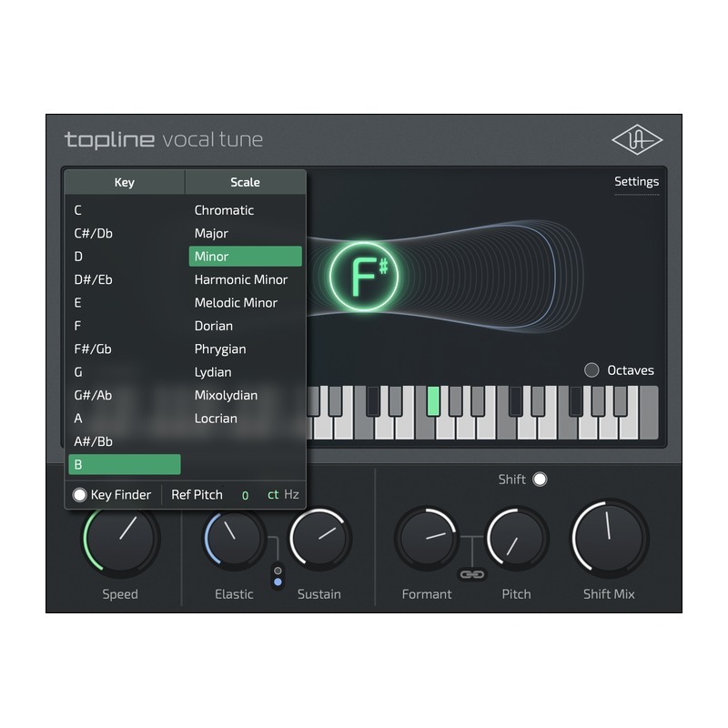The image size is (728, 728).
Task: Click the Elastic knob
Action: point(234,539)
